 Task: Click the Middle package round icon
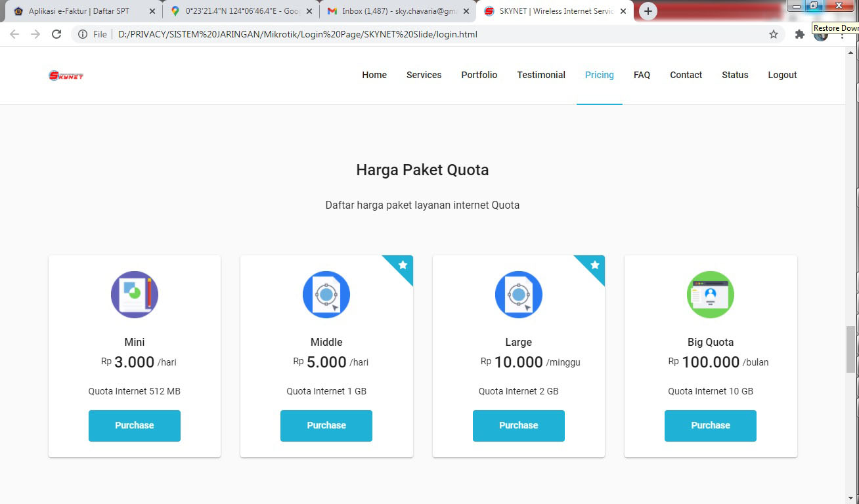[x=326, y=295]
